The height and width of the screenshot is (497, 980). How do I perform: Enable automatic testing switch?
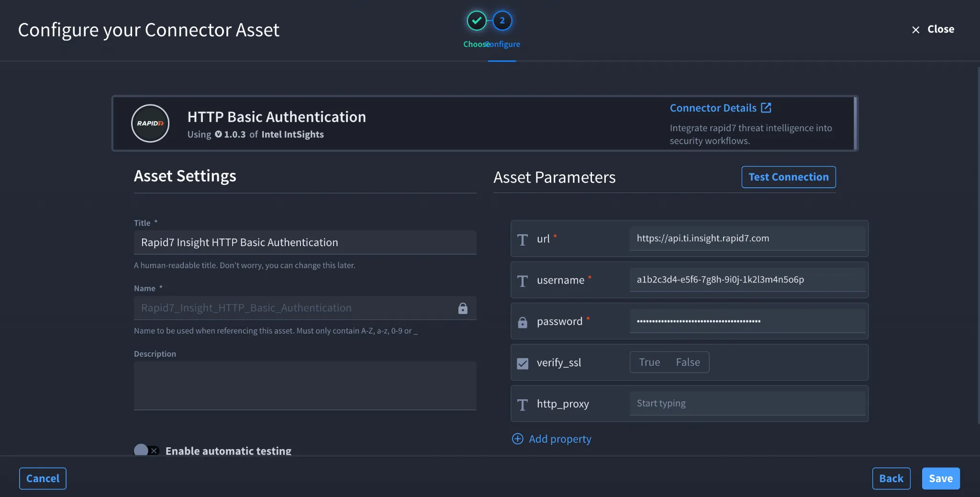(146, 450)
